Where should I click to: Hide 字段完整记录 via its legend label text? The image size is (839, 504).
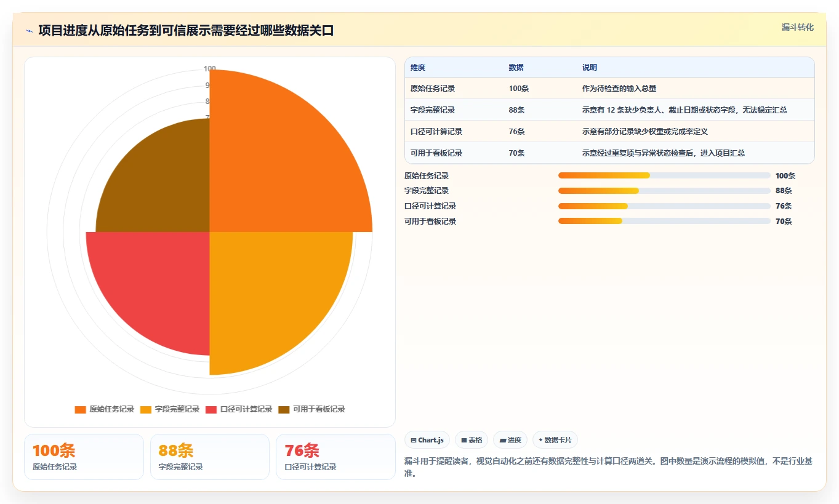(x=177, y=409)
